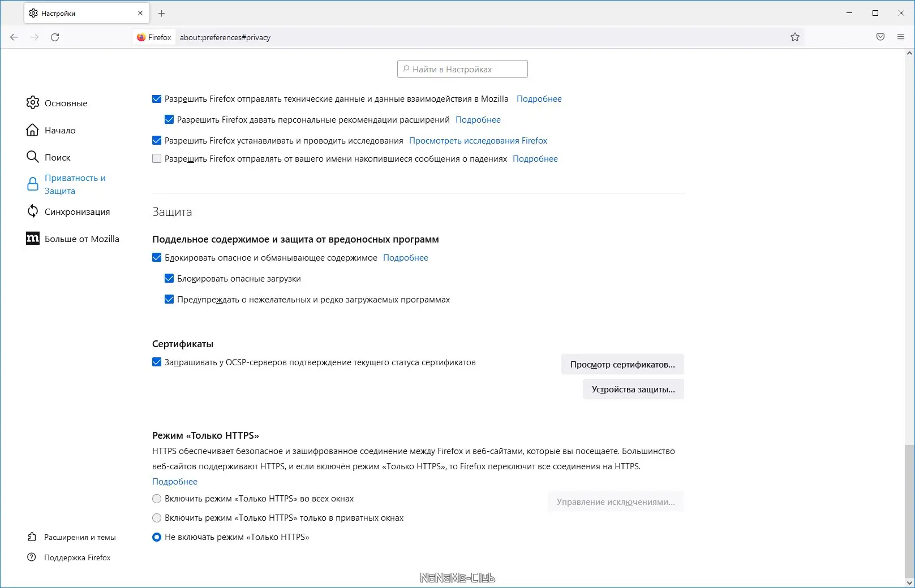Click the lock icon for Приватность и Защита

coord(32,184)
